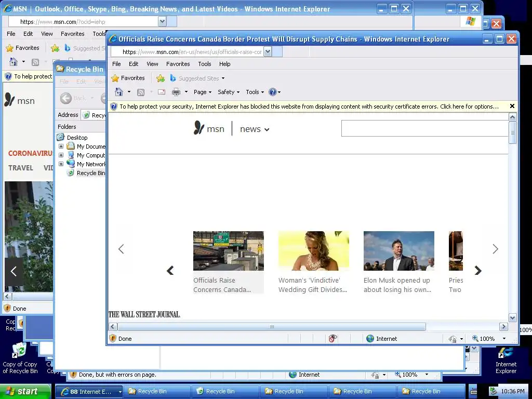The image size is (532, 399).
Task: Click the msn butterfly logo in the news page
Action: point(198,128)
